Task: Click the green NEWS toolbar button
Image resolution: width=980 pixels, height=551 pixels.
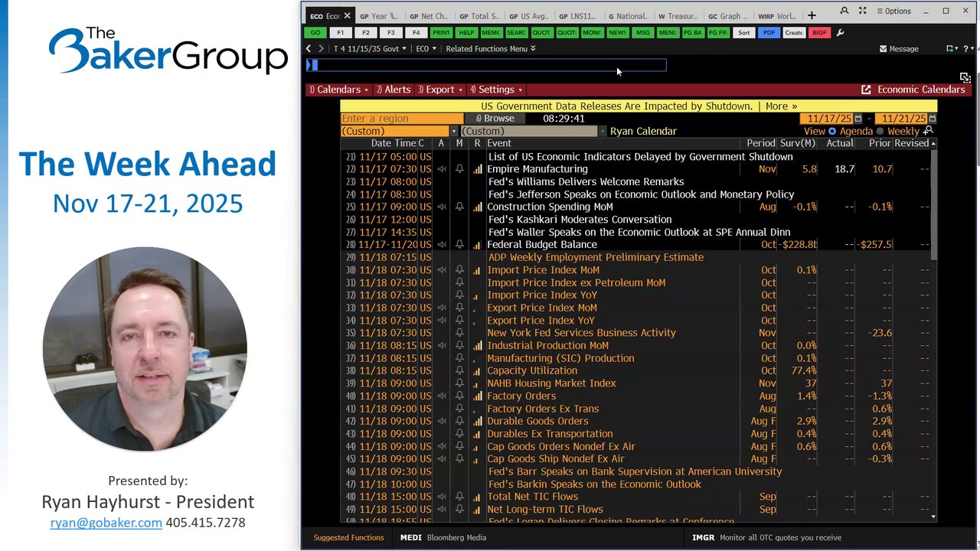Action: pos(617,33)
